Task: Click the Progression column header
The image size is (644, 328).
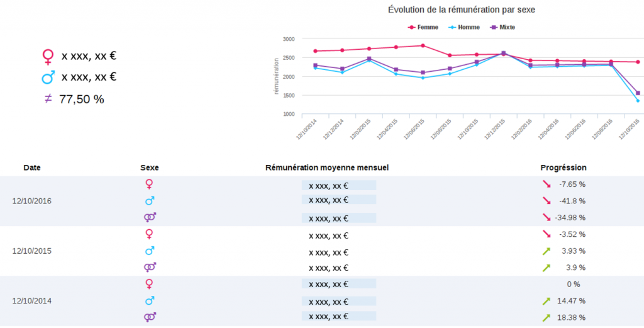Action: click(x=563, y=168)
